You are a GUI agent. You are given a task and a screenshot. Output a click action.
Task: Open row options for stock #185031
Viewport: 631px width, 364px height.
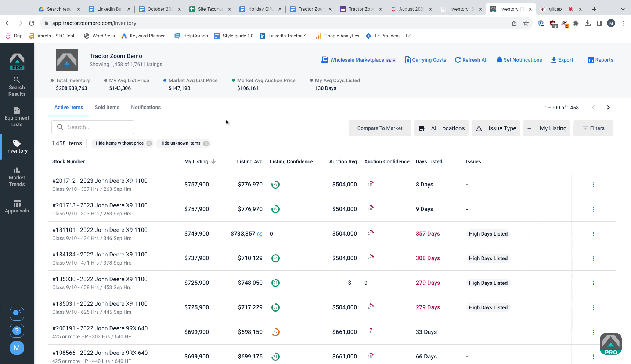pos(593,307)
